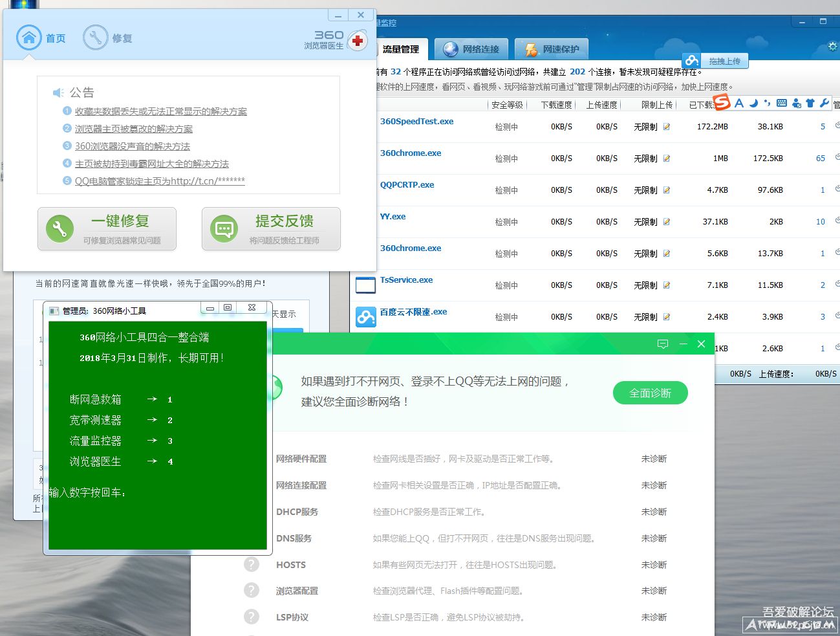Switch to the 网络连接 tab
The image size is (840, 636).
(471, 49)
